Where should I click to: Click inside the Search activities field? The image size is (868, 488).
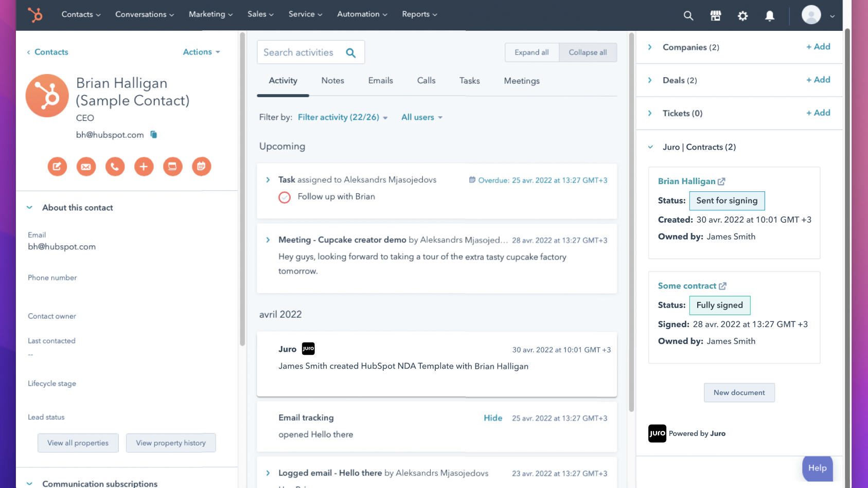[301, 52]
